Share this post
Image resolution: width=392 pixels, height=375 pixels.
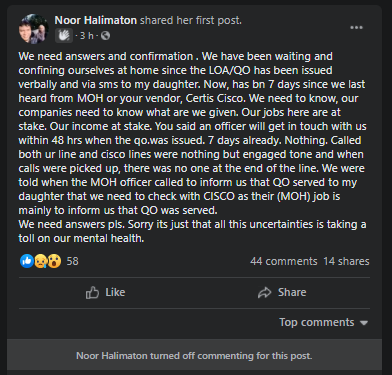click(x=282, y=293)
